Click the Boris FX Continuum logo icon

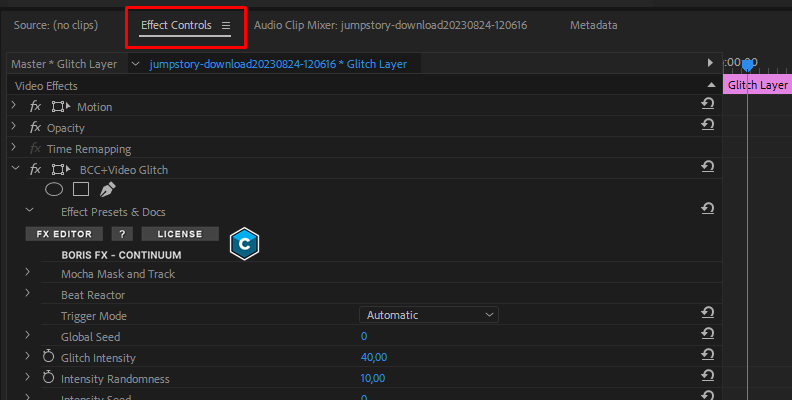point(245,243)
